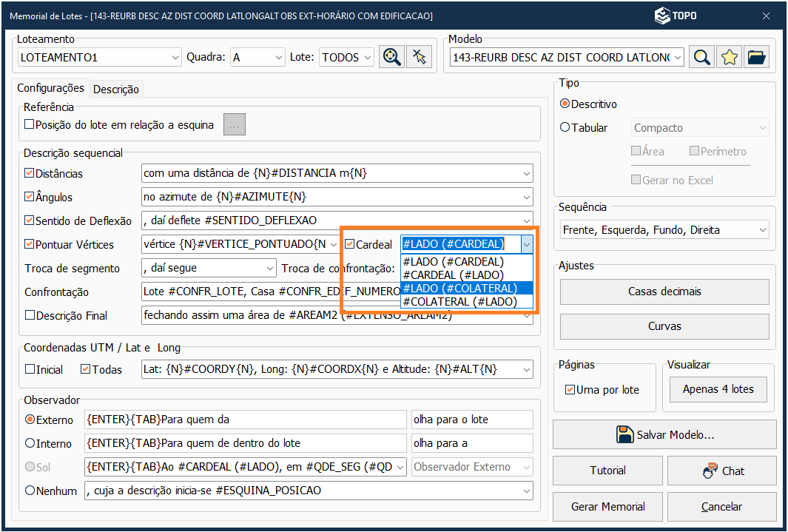Click the favorite model star icon
The image size is (788, 532).
pyautogui.click(x=730, y=57)
